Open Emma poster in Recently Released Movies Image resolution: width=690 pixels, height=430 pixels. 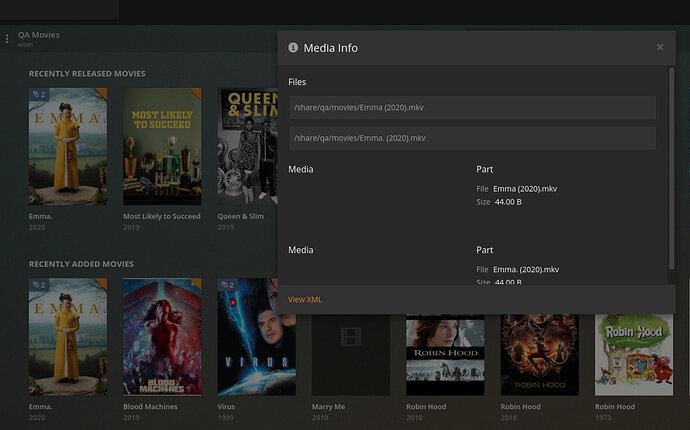point(68,147)
